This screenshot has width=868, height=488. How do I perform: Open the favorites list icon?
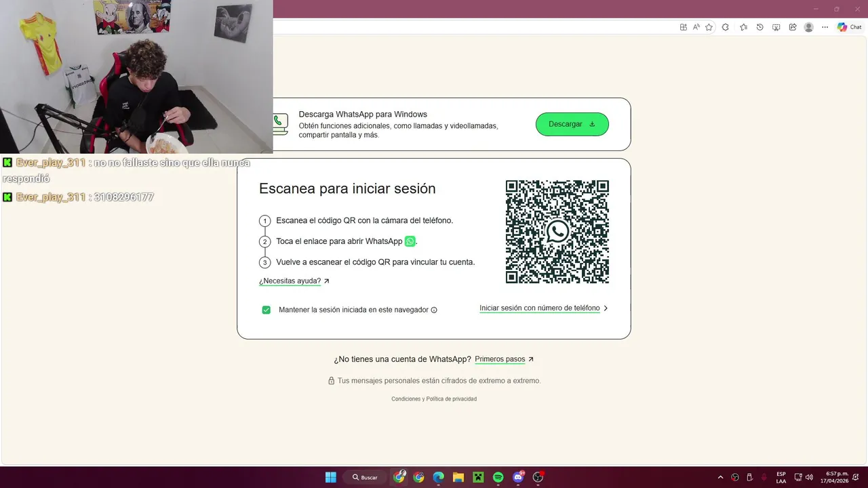click(x=743, y=27)
